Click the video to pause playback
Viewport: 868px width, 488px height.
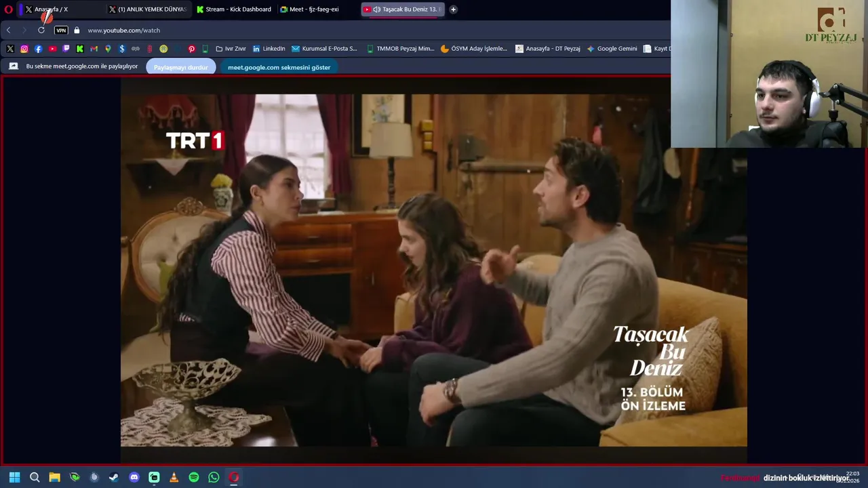(434, 270)
